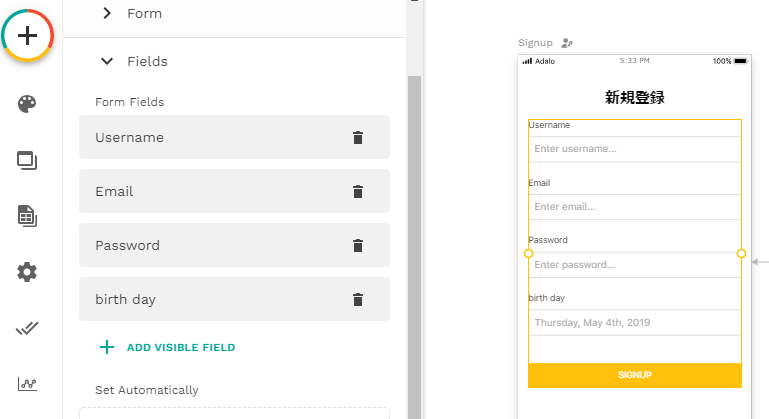Open the database collections icon

coord(27,216)
